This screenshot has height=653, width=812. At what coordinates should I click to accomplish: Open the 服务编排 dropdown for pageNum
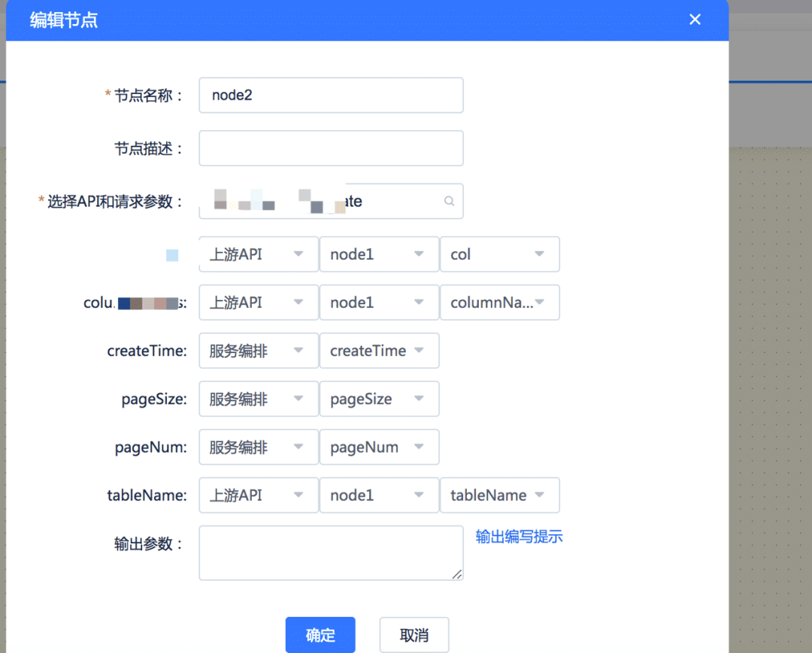[259, 447]
